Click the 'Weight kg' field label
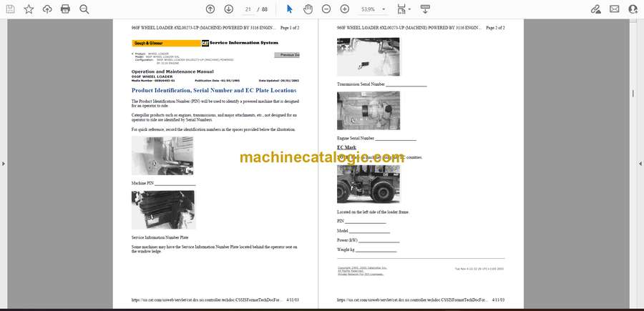Screen dimensions: 644x311 point(346,250)
